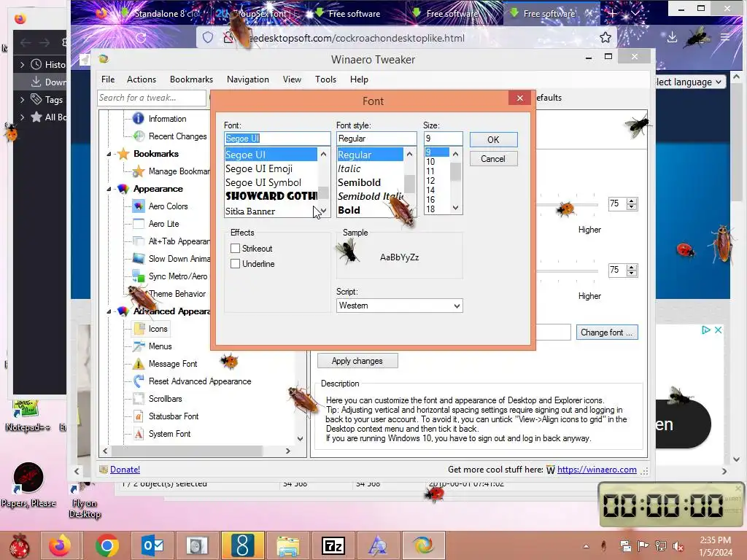The height and width of the screenshot is (560, 747).
Task: Open Firefox from the taskbar
Action: tap(60, 545)
